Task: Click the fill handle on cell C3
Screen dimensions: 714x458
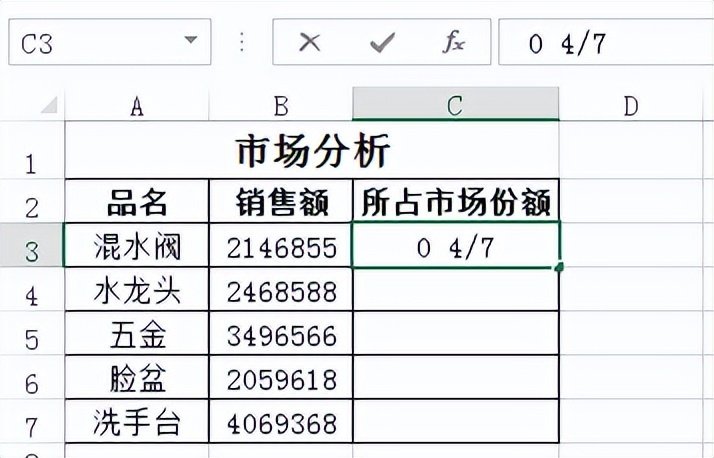Action: (560, 267)
